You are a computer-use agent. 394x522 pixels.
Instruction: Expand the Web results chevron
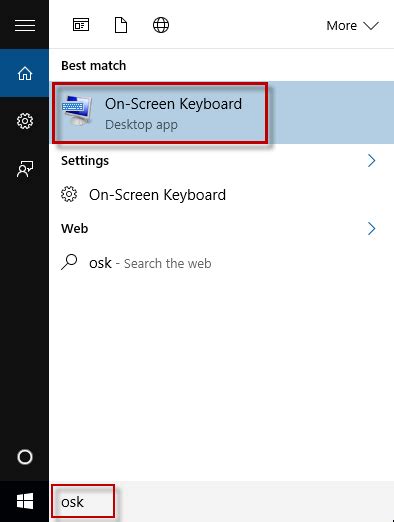(x=371, y=229)
